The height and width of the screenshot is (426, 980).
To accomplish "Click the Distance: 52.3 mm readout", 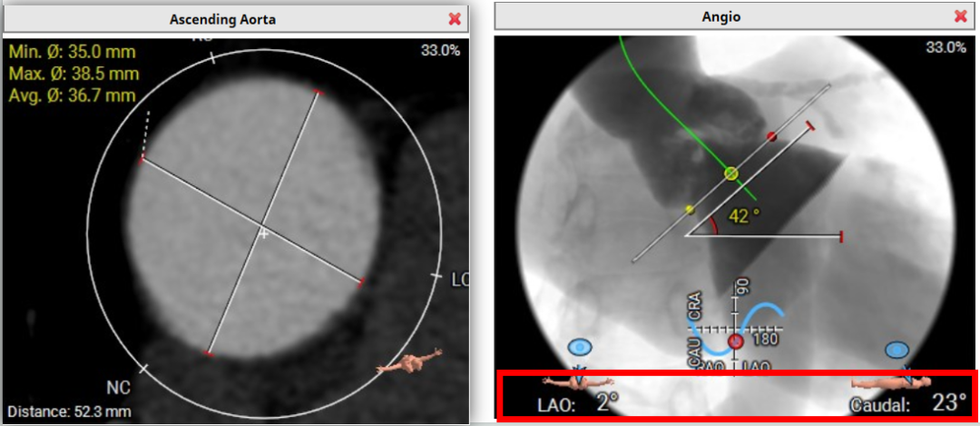I will coord(69,412).
